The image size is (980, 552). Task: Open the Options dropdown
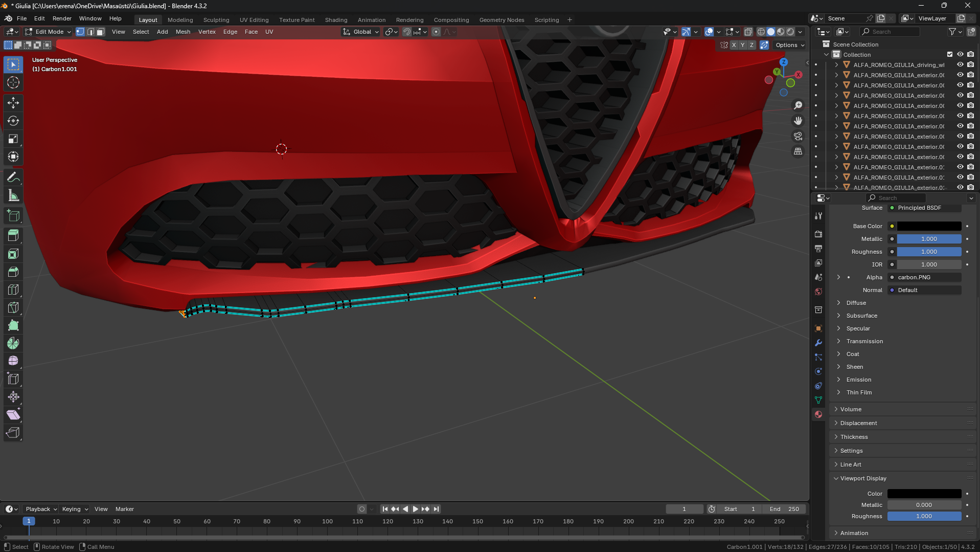point(790,45)
